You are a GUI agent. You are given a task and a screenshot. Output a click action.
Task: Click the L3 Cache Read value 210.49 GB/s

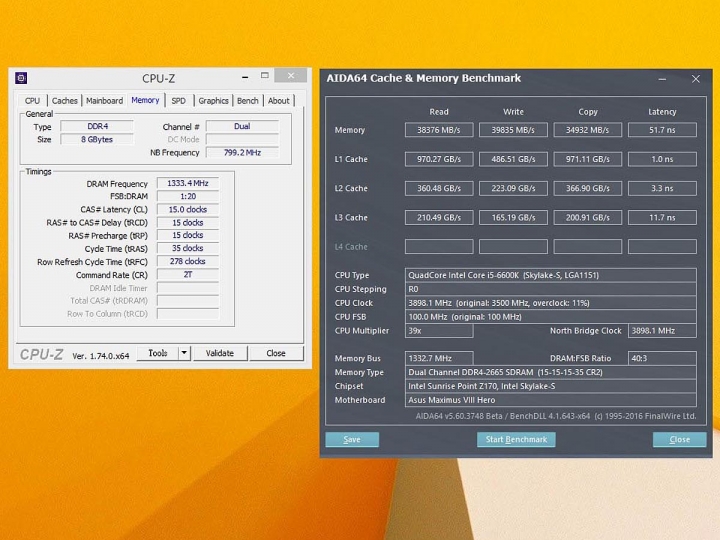(x=439, y=218)
